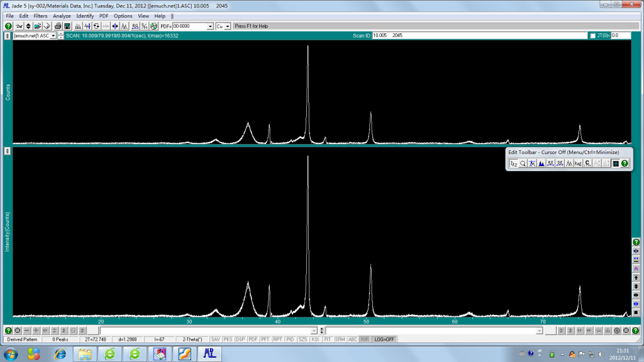Viewport: 644px width, 362px height.
Task: Toggle the SRM status bar button
Action: (340, 339)
